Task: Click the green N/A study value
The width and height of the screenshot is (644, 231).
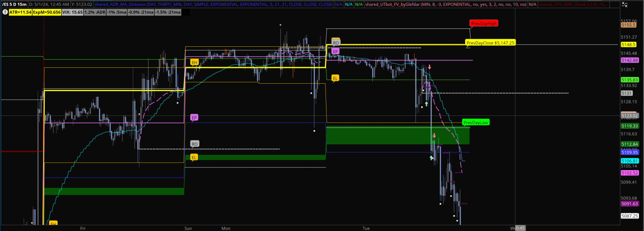Action: [359, 4]
